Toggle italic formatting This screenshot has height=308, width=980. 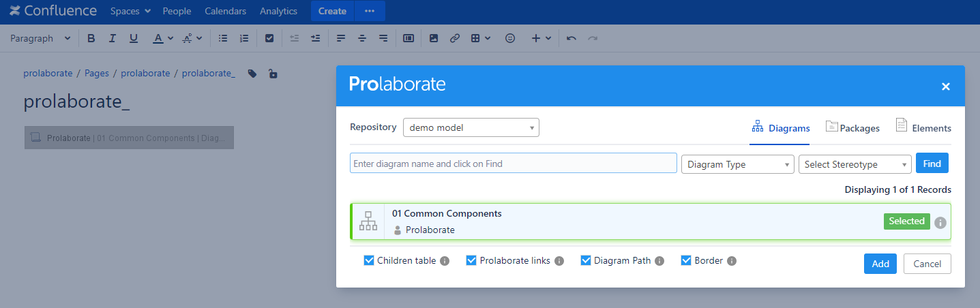pos(112,38)
